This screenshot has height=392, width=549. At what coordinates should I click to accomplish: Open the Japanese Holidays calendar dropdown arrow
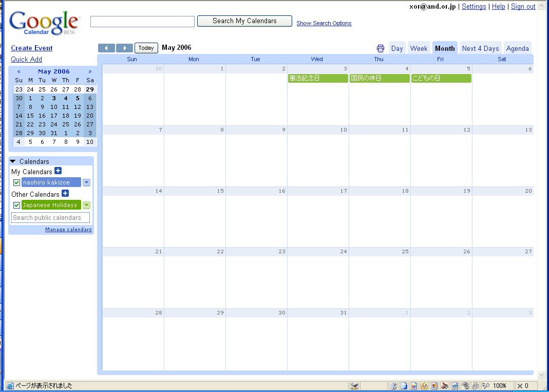tap(86, 205)
